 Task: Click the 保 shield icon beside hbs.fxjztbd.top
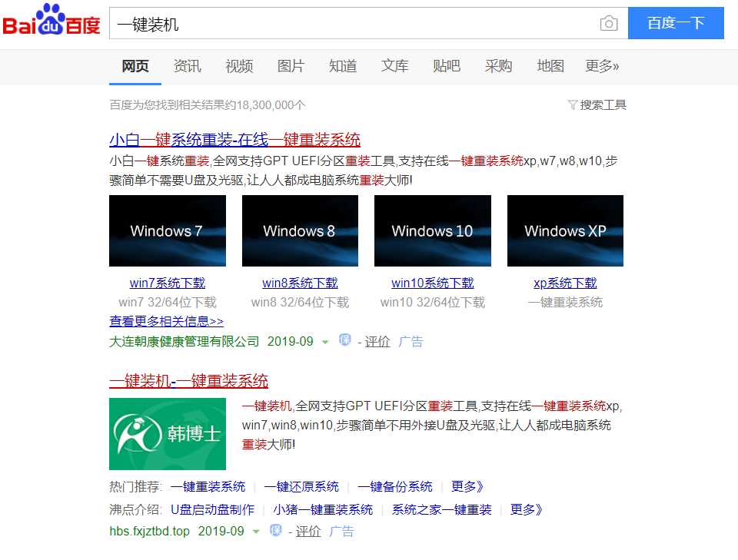[276, 530]
